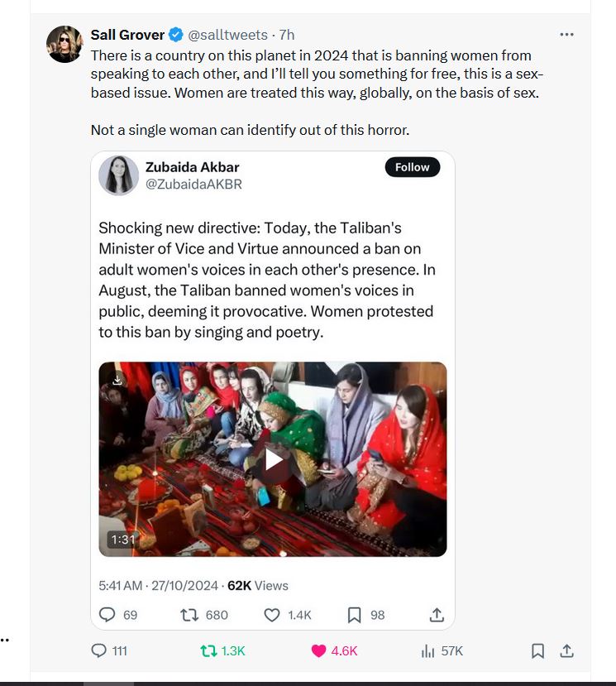This screenshot has width=616, height=686.
Task: Share the quoted Zubaida Akbar tweet
Action: pyautogui.click(x=437, y=615)
